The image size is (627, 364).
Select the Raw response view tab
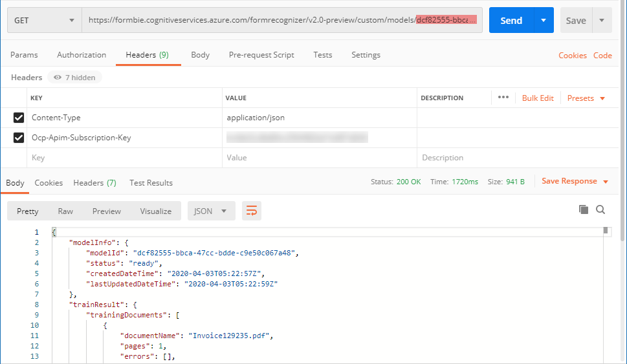(x=65, y=211)
